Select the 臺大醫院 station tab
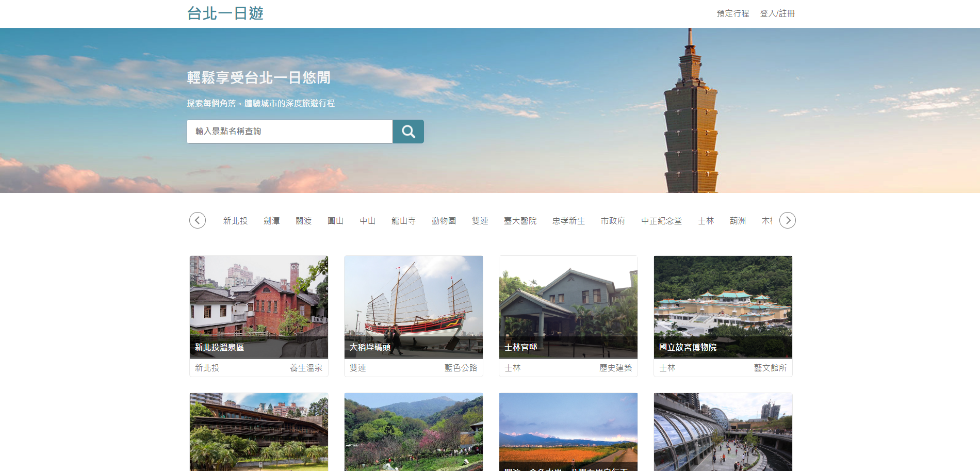 (520, 221)
